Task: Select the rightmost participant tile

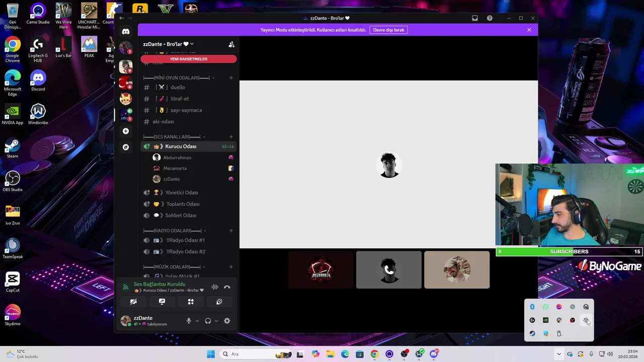Action: point(457,270)
